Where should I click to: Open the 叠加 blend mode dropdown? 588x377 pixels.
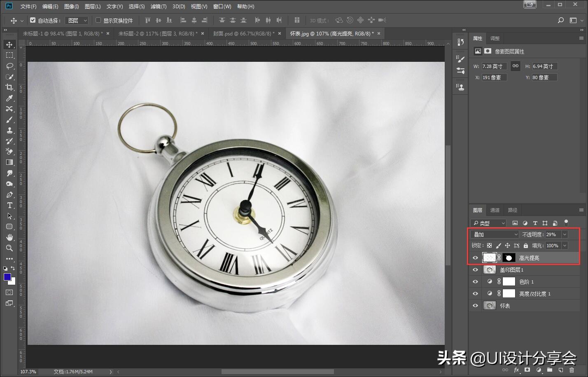[x=494, y=234]
